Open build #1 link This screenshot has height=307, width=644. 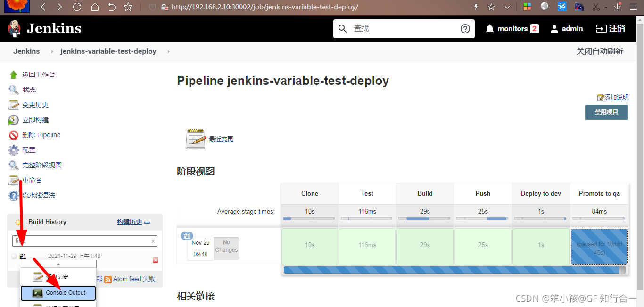tap(23, 256)
